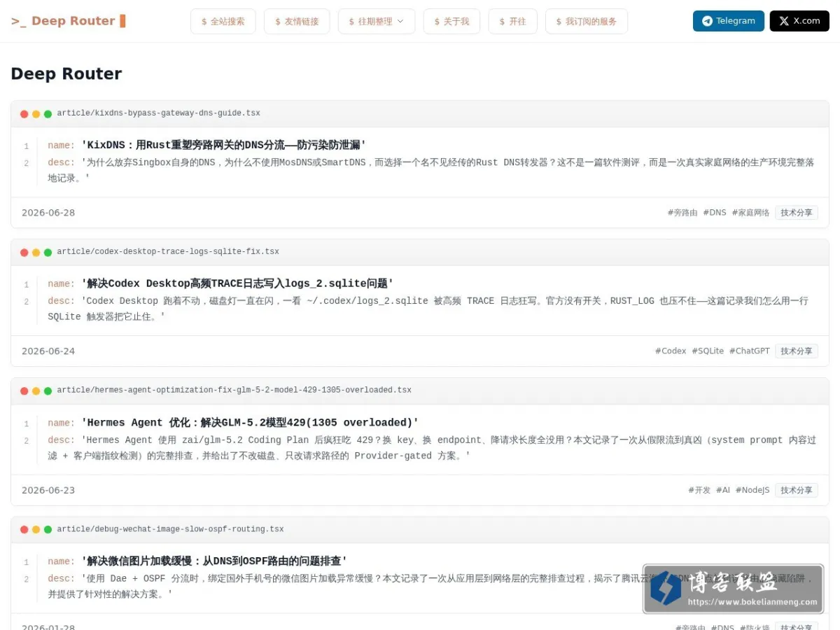The width and height of the screenshot is (840, 630).
Task: Click the red dot on Codex card header
Action: 24,253
